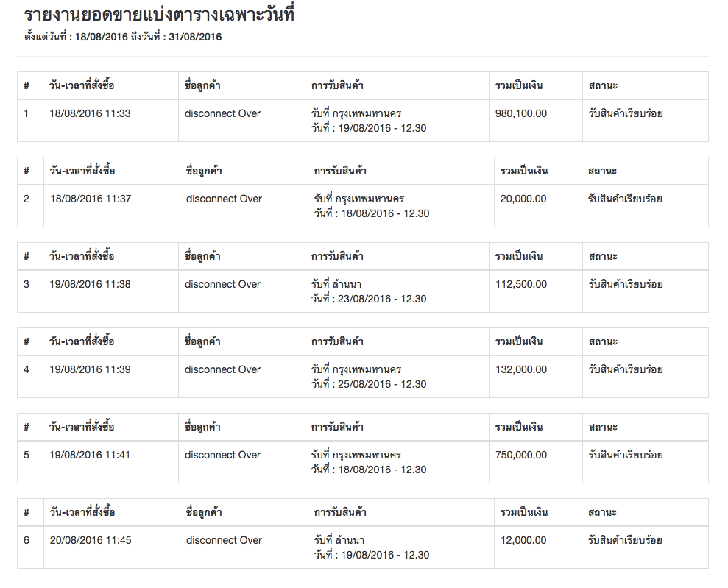Viewport: 728px width, 588px height.
Task: Select order timestamp 18/08/2016 11:37
Action: [90, 199]
